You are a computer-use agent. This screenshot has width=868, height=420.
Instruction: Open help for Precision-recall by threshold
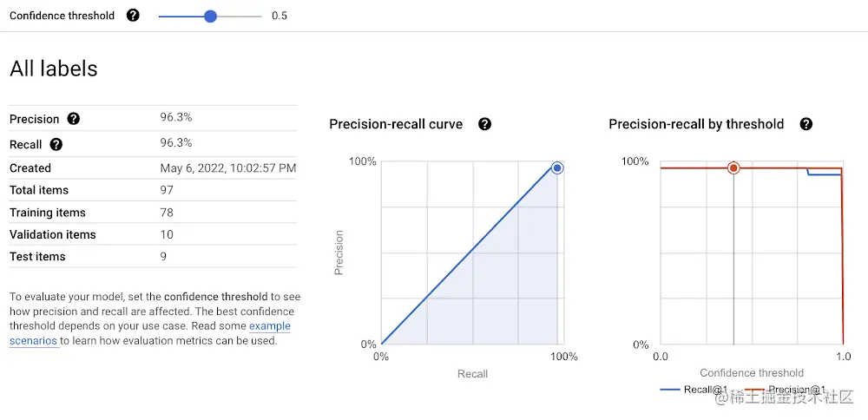[x=806, y=124]
